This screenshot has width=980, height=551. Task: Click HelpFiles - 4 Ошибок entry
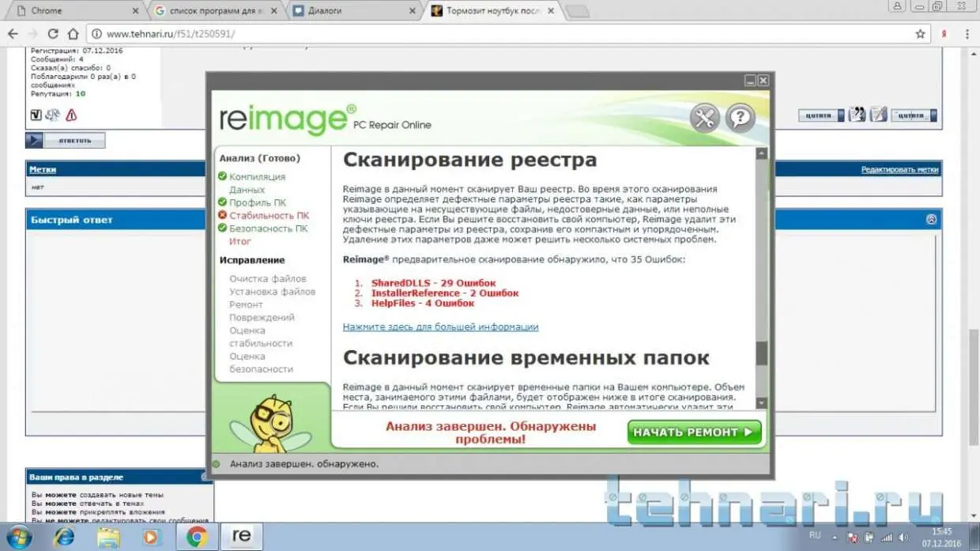point(423,304)
